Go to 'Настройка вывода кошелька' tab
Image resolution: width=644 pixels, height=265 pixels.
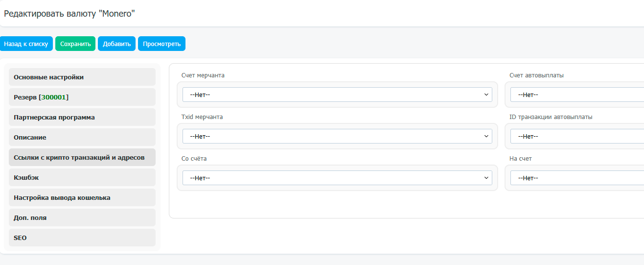82,197
